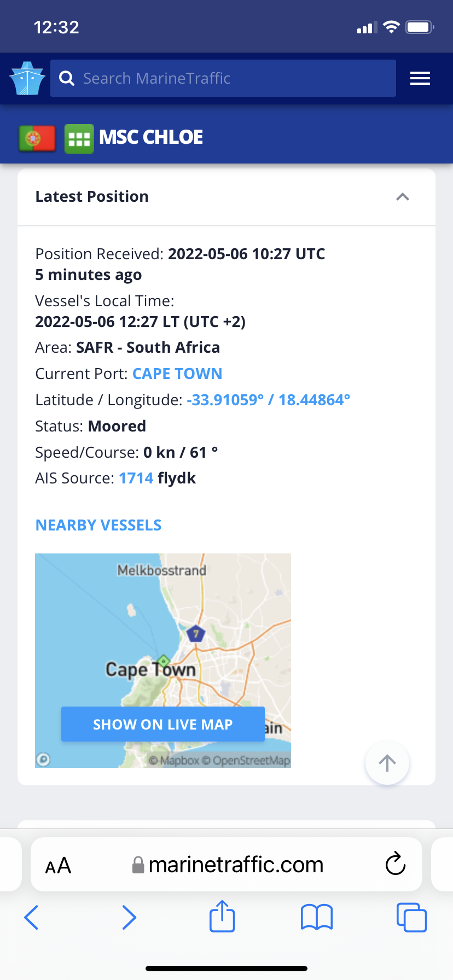Open the CAPE TOWN port link
This screenshot has width=453, height=980.
177,374
